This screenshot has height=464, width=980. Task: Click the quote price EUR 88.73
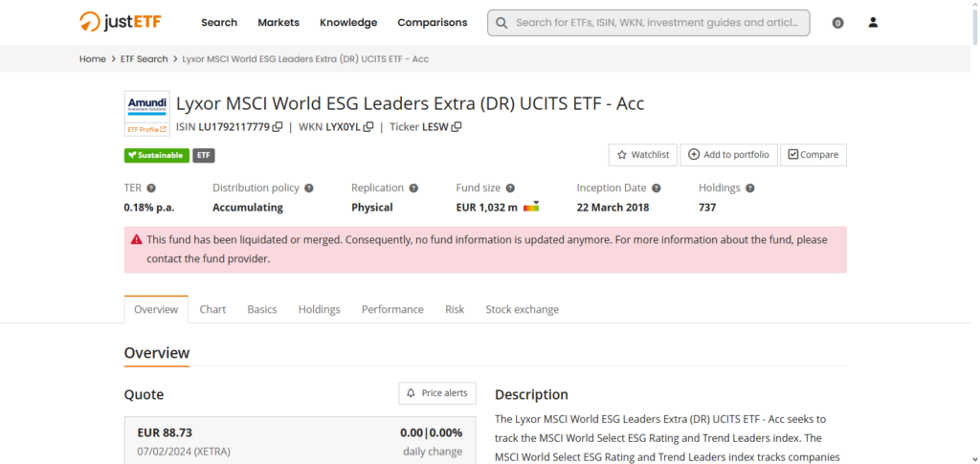(165, 432)
